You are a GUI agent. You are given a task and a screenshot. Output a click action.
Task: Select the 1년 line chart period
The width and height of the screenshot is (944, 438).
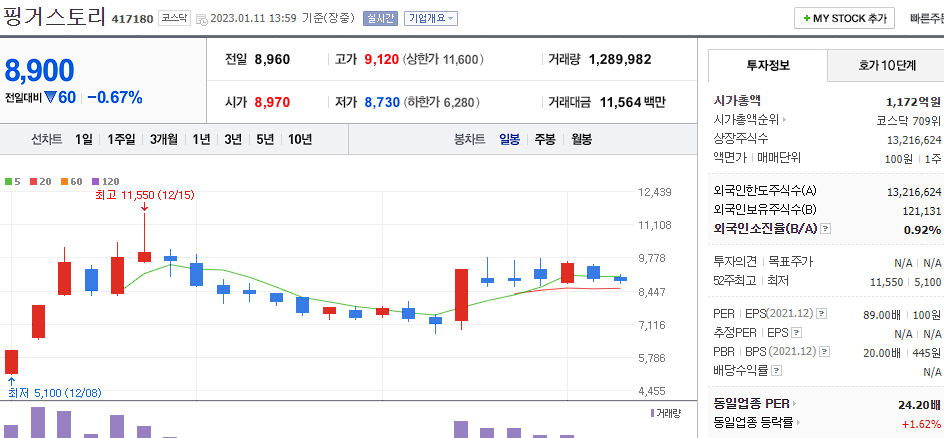coord(201,140)
